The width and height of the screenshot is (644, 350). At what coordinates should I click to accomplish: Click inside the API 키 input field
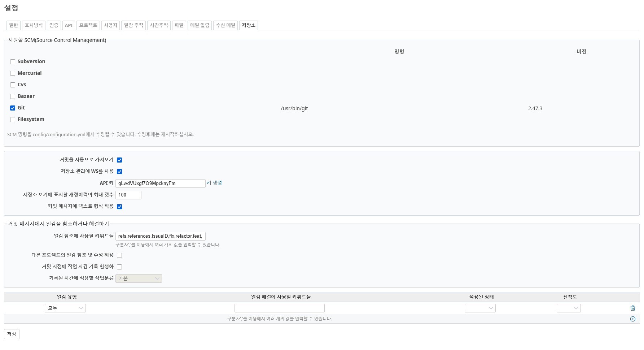(x=160, y=183)
